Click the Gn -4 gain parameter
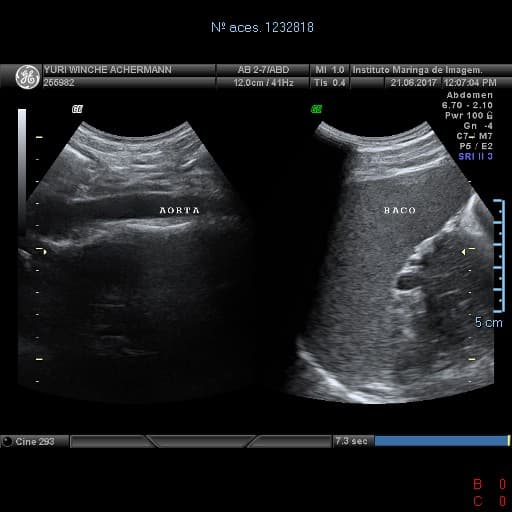The height and width of the screenshot is (512, 512). point(478,126)
